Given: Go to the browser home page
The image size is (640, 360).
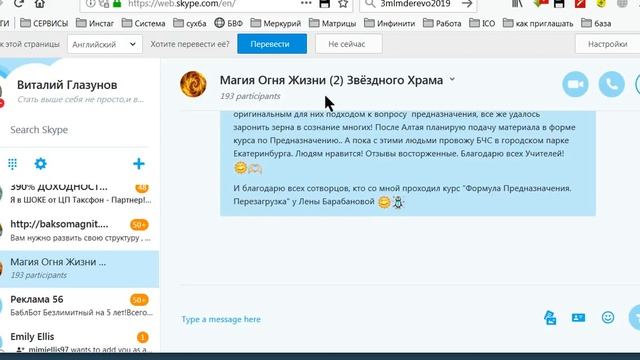Looking at the screenshot, I should click(40, 4).
